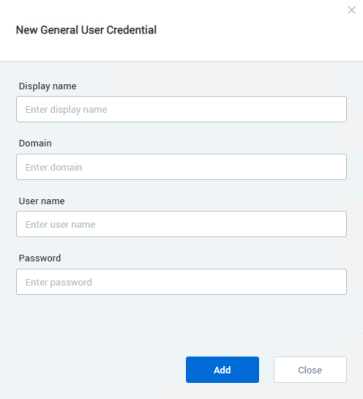Click the gap between Add and Close buttons

pyautogui.click(x=266, y=370)
